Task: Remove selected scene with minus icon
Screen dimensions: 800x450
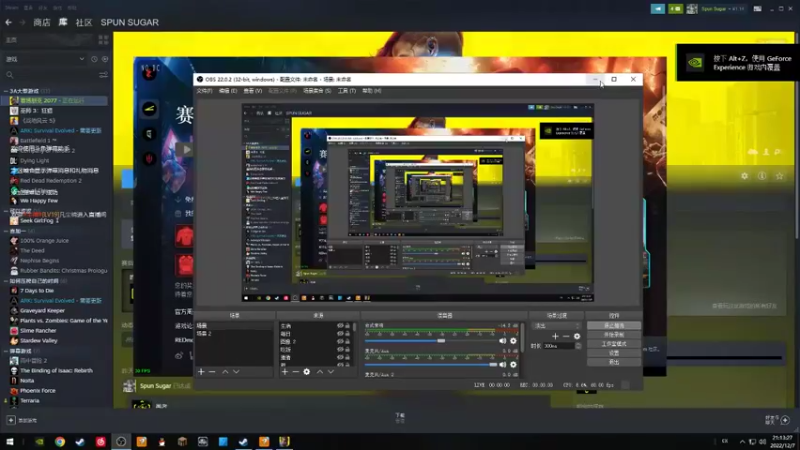Action: coord(212,372)
